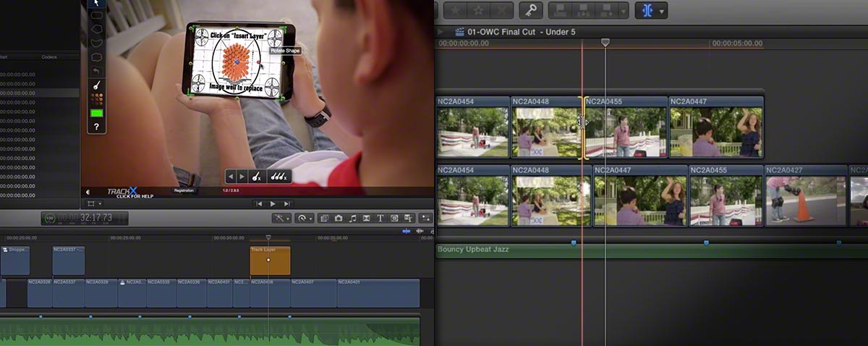Image resolution: width=868 pixels, height=346 pixels.
Task: Select the Bouncy Upbeat Jazz audio clip
Action: click(651, 250)
